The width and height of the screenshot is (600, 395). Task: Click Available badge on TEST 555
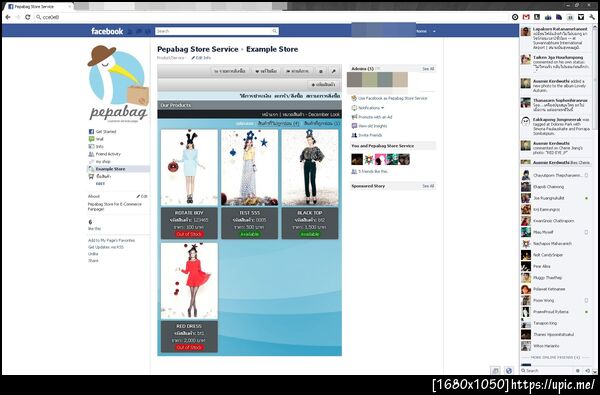pos(249,234)
